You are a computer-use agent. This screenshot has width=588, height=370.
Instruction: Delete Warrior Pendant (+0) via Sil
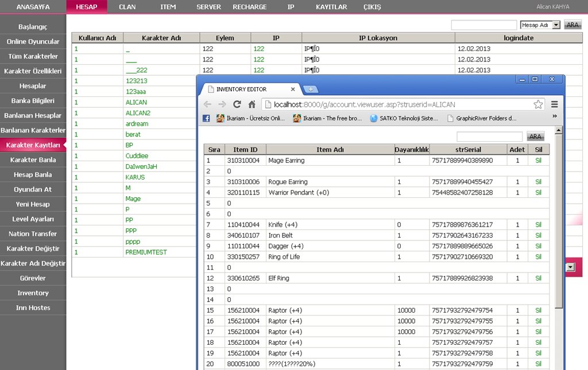click(539, 193)
